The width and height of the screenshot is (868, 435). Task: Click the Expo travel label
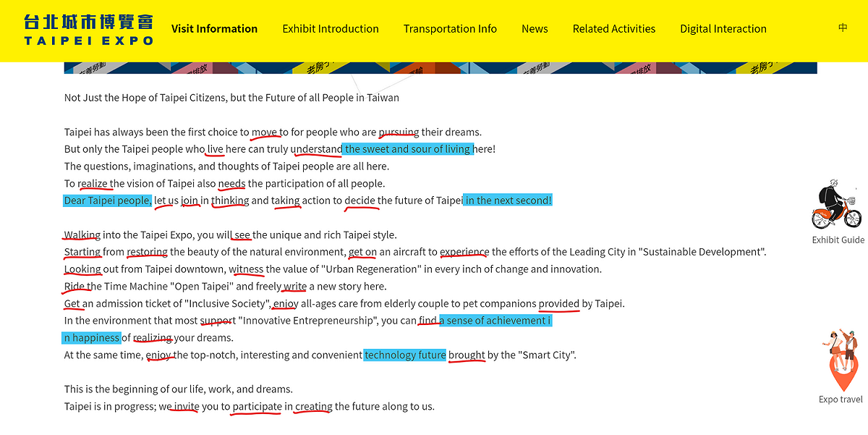[841, 400]
